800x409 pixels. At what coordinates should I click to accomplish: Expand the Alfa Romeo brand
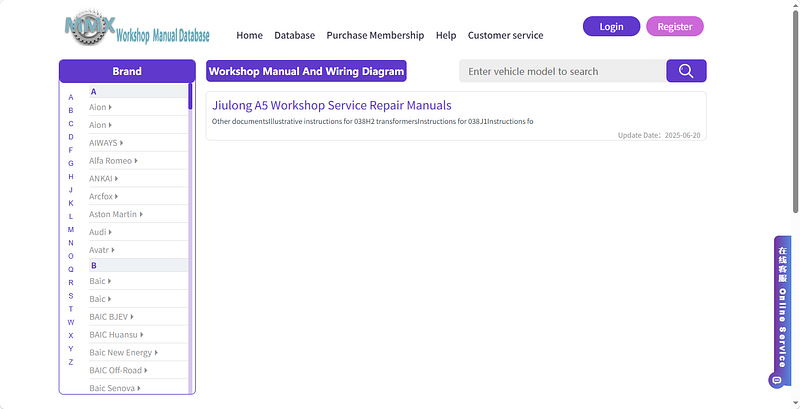click(x=113, y=161)
